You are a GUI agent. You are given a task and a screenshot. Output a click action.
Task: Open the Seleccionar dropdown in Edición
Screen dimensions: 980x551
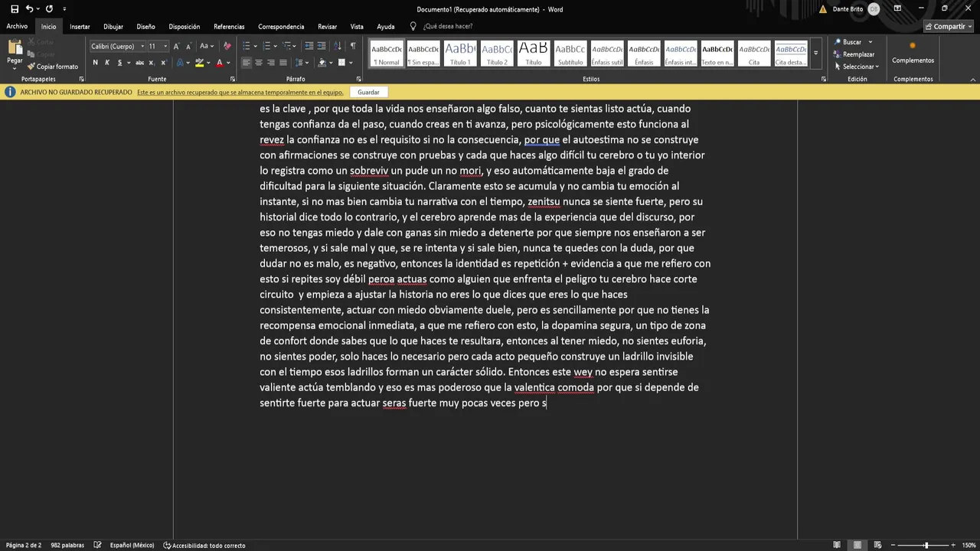[x=857, y=67]
